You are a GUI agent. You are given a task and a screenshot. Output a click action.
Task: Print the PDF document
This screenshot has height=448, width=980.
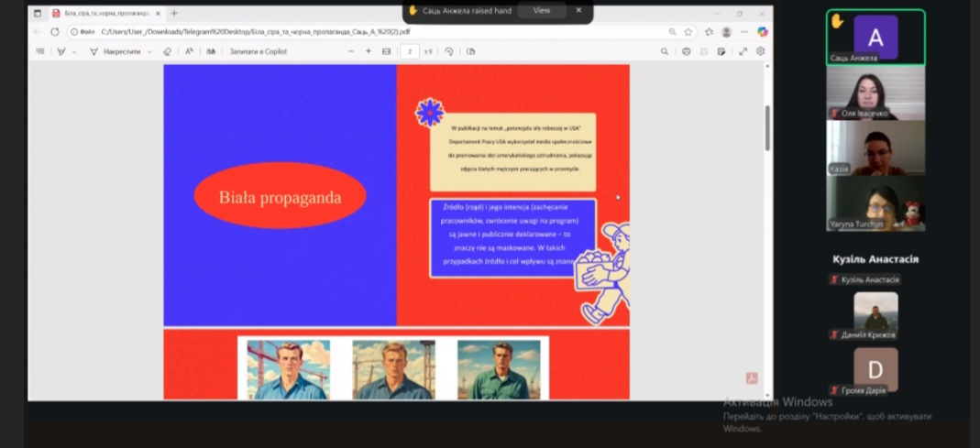[x=687, y=51]
